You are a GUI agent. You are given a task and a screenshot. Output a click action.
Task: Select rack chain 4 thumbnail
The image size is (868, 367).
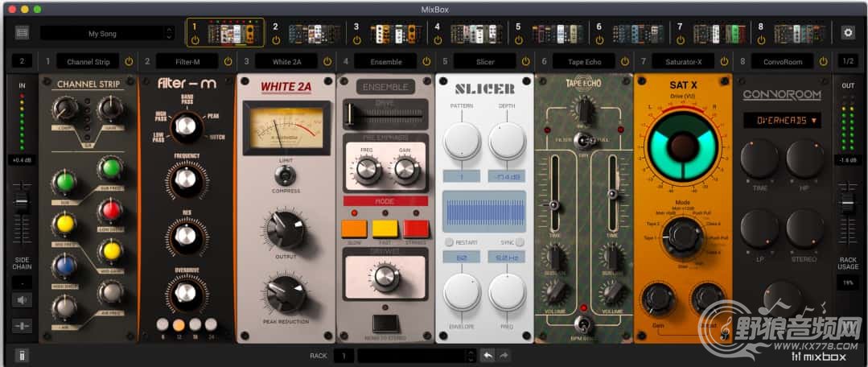476,33
